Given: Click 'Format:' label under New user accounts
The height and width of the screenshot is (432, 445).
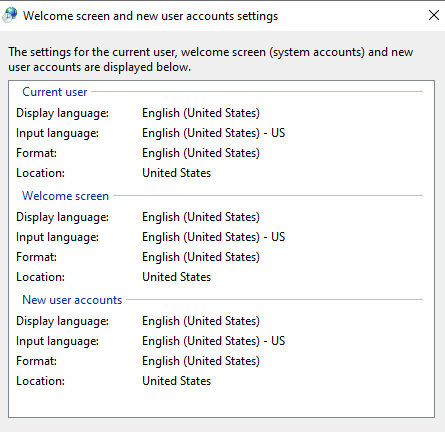Looking at the screenshot, I should tap(36, 361).
